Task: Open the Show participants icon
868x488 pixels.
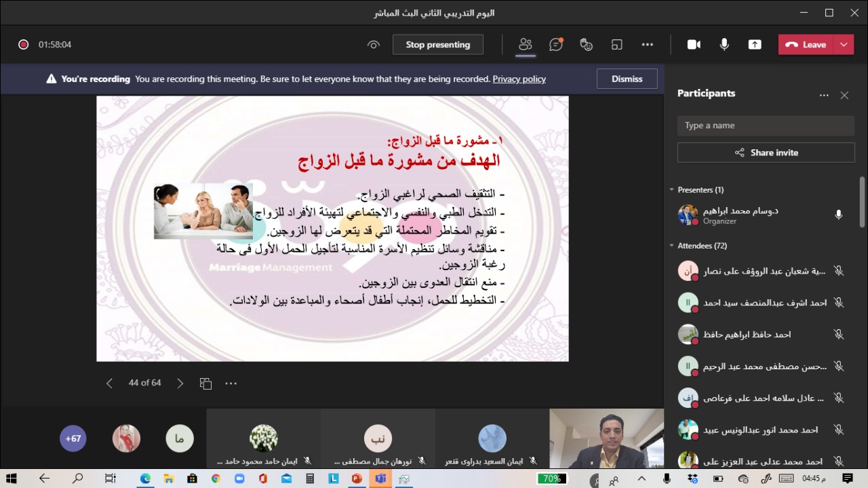Action: point(525,45)
